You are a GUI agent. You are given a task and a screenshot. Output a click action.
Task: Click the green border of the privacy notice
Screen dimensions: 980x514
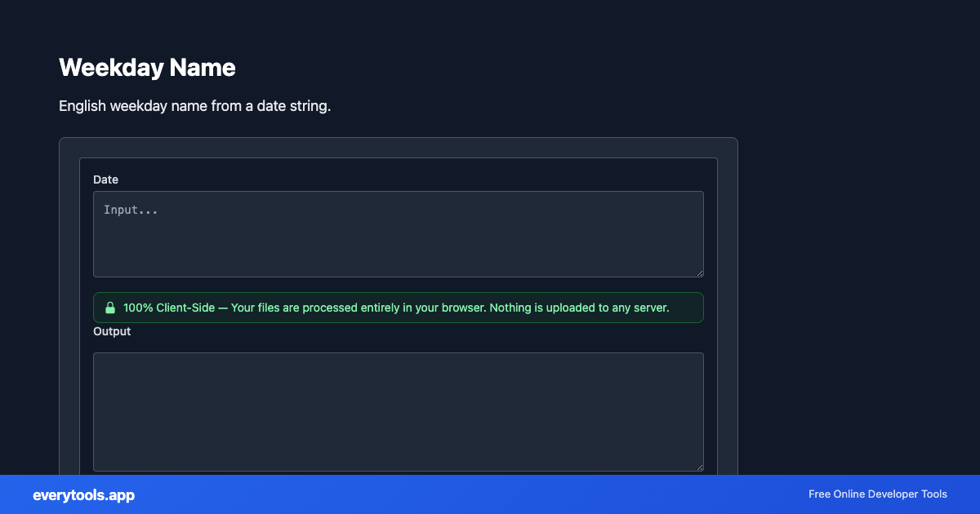point(399,293)
